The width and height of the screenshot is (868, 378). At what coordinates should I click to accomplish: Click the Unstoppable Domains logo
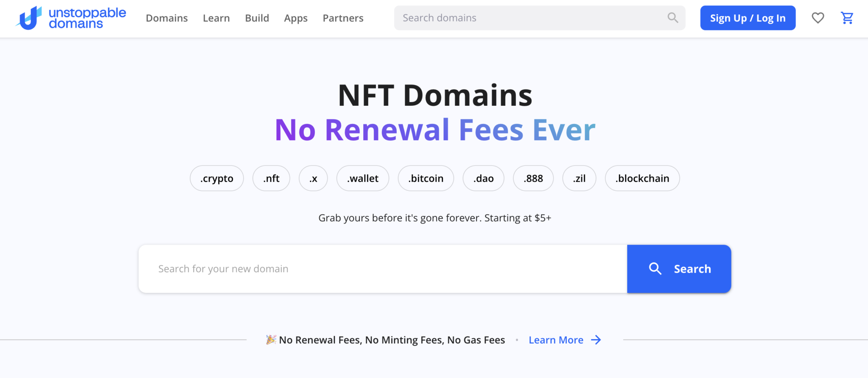[x=70, y=18]
